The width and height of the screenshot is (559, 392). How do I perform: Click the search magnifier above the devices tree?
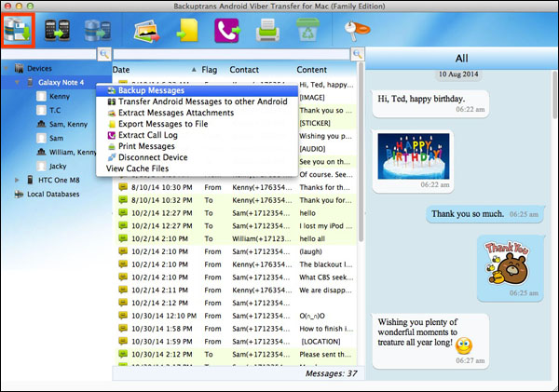coord(104,54)
